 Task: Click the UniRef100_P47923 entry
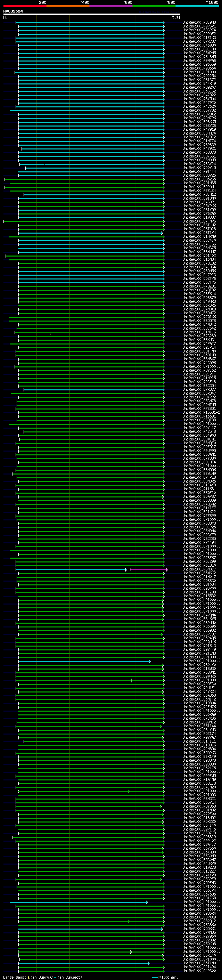(199, 275)
